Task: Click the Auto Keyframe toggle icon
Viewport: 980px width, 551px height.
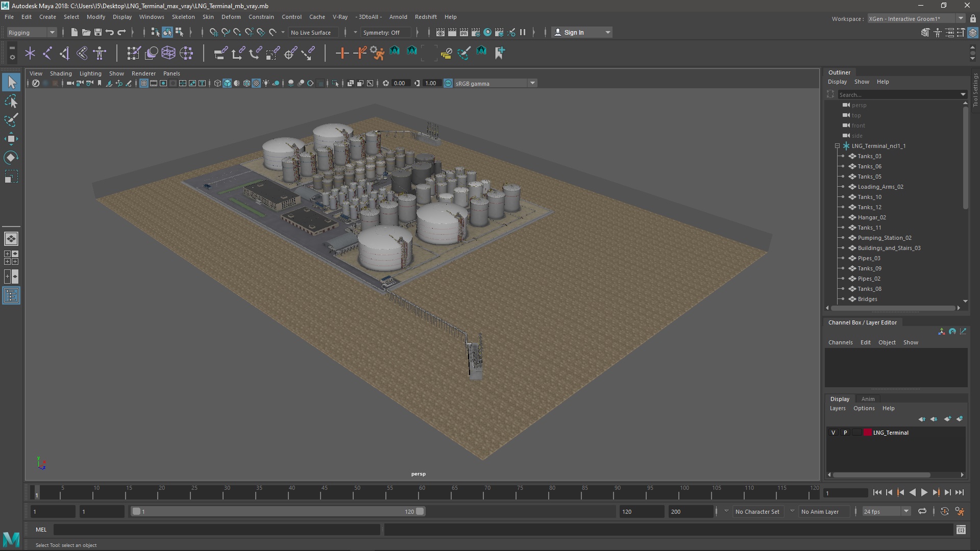Action: coord(944,511)
